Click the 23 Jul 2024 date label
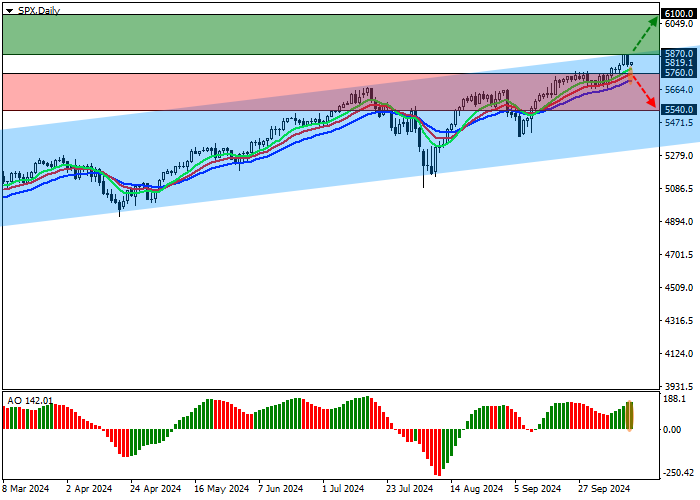 click(409, 489)
